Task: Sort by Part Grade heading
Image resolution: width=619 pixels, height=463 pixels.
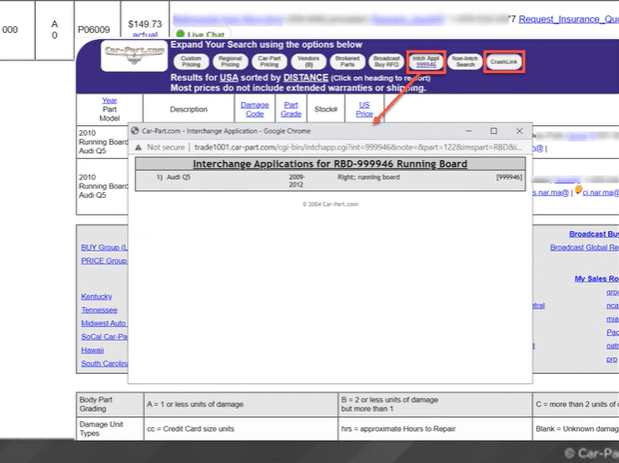Action: tap(291, 109)
